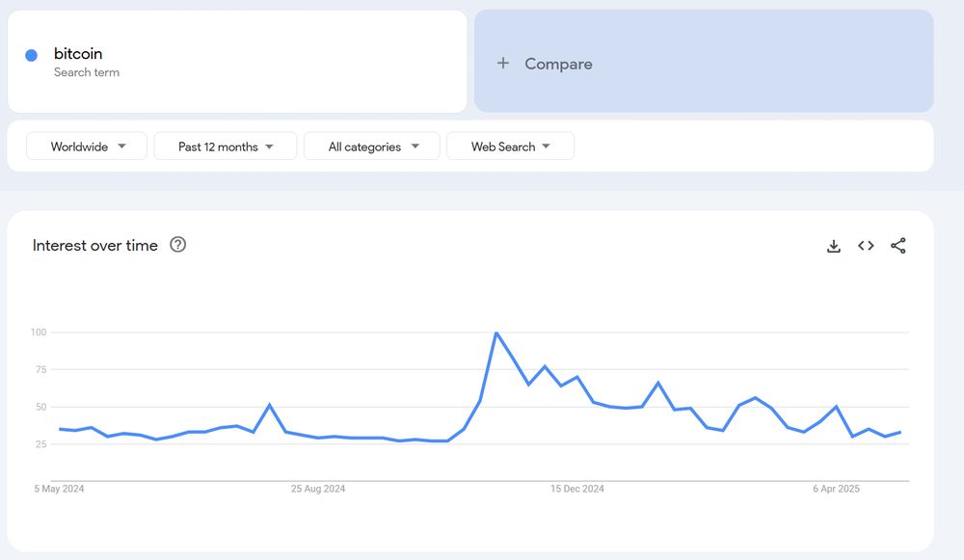964x560 pixels.
Task: Download the interest over time CSV
Action: 833,246
